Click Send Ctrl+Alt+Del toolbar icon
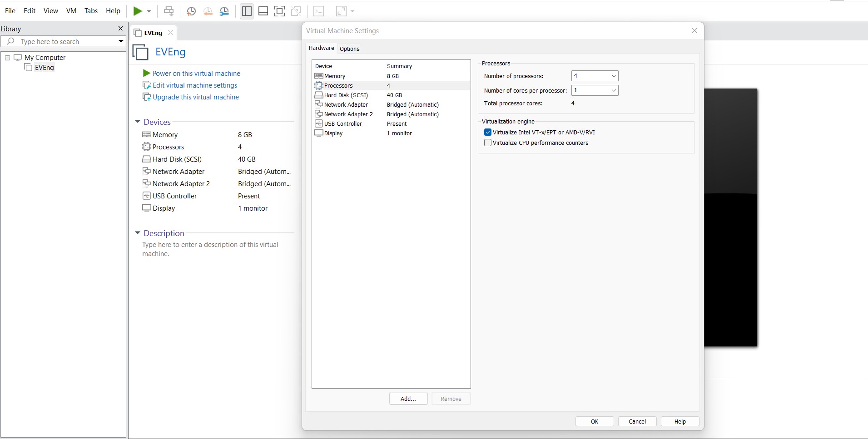 tap(169, 11)
